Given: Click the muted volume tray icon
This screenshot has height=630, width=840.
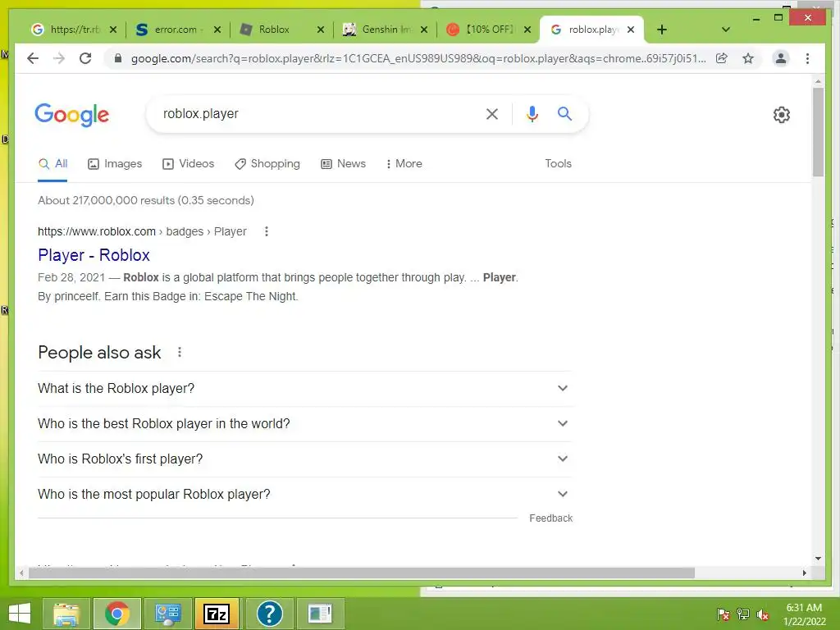Looking at the screenshot, I should (x=762, y=614).
